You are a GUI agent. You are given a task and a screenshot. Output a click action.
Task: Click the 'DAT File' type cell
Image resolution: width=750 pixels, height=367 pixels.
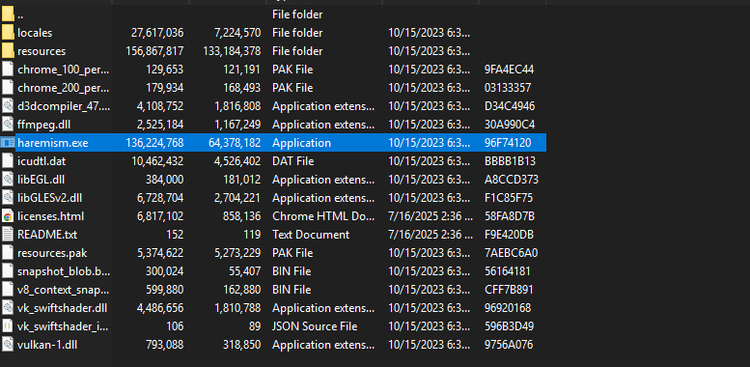coord(293,161)
